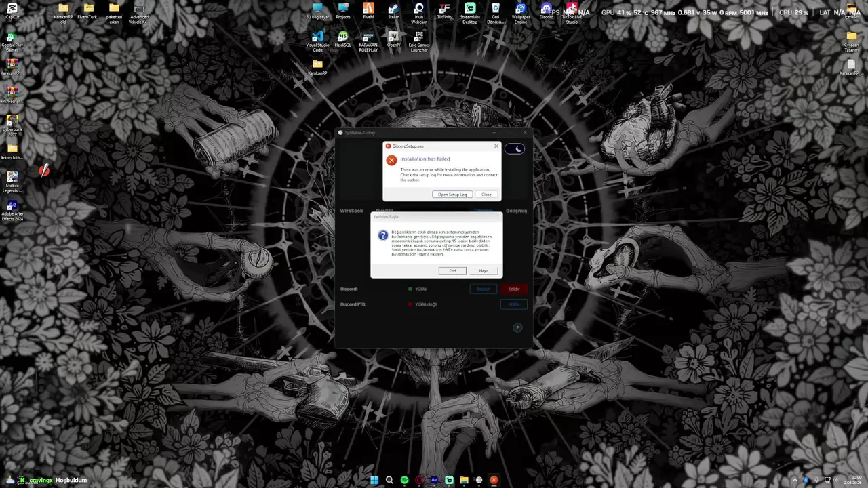Choose Evet in the restart prompt
The height and width of the screenshot is (488, 868).
click(x=452, y=270)
